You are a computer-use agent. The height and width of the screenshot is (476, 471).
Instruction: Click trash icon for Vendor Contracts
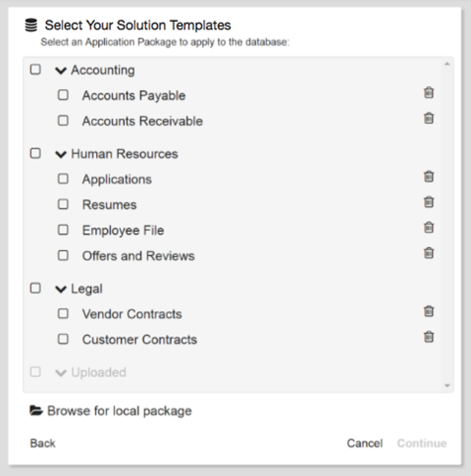[429, 311]
